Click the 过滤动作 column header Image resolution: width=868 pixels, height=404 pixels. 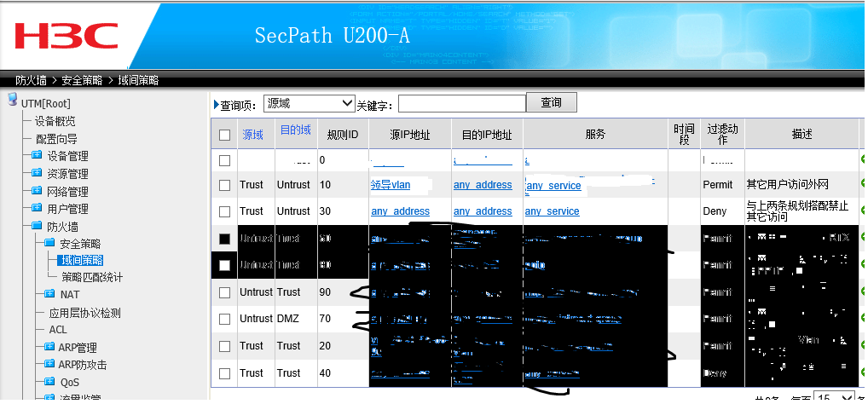(722, 135)
